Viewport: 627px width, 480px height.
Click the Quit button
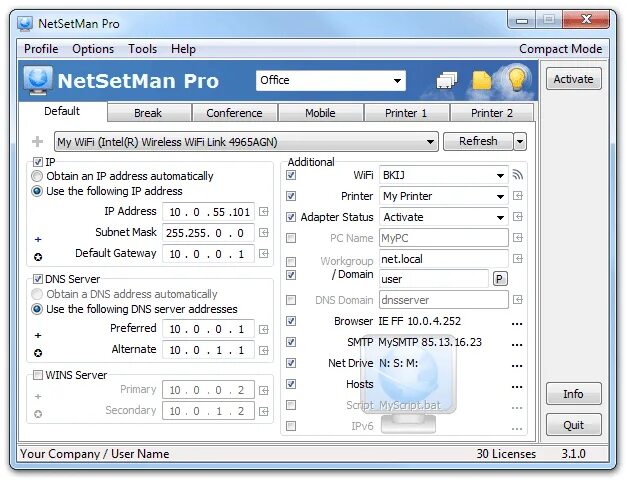pos(573,424)
